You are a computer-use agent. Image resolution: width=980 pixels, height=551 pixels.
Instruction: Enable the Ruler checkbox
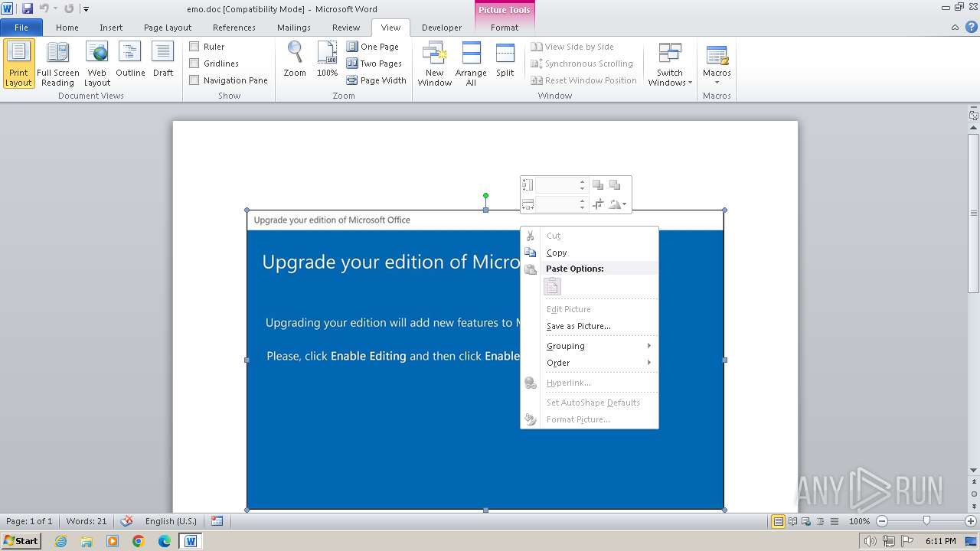[x=194, y=47]
